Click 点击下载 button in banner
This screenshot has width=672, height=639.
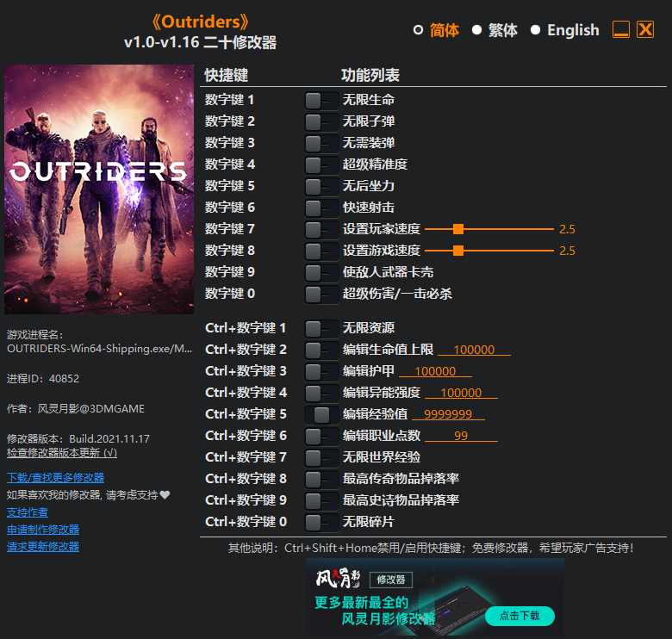coord(520,616)
